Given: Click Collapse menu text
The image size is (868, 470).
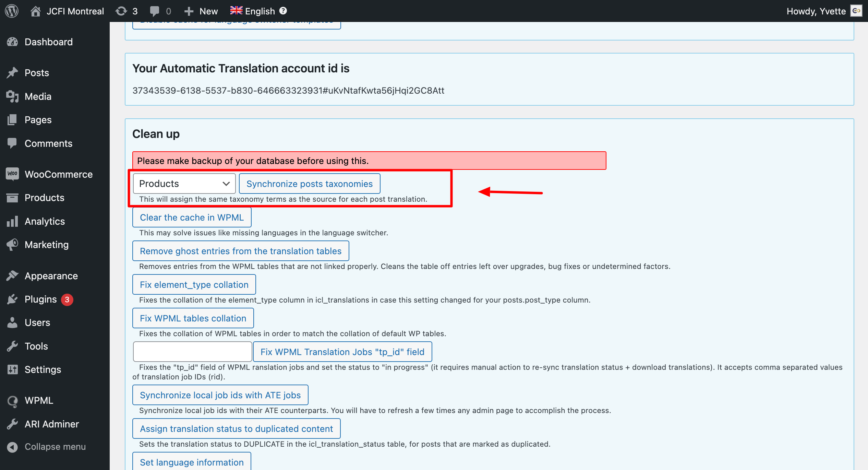Looking at the screenshot, I should tap(55, 447).
